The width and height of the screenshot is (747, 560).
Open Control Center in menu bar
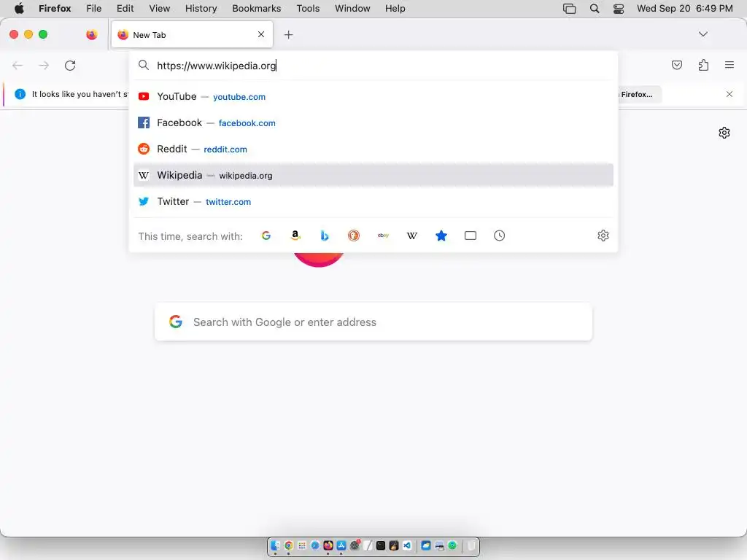619,9
